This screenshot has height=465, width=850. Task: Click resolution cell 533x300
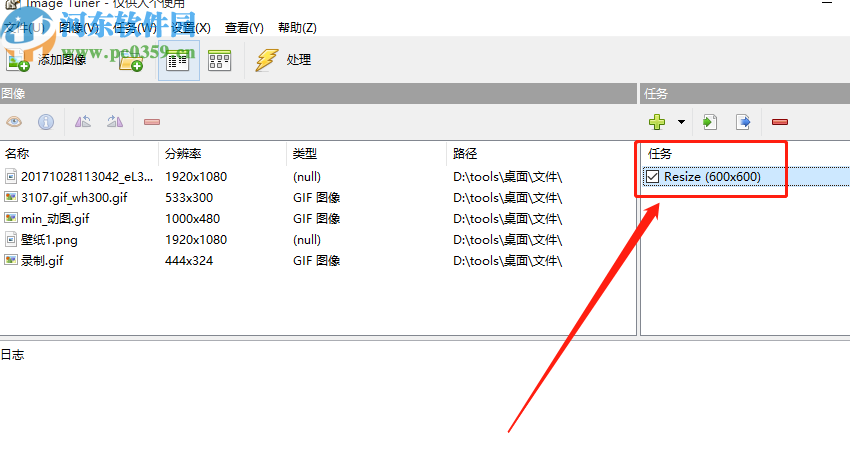pos(189,198)
